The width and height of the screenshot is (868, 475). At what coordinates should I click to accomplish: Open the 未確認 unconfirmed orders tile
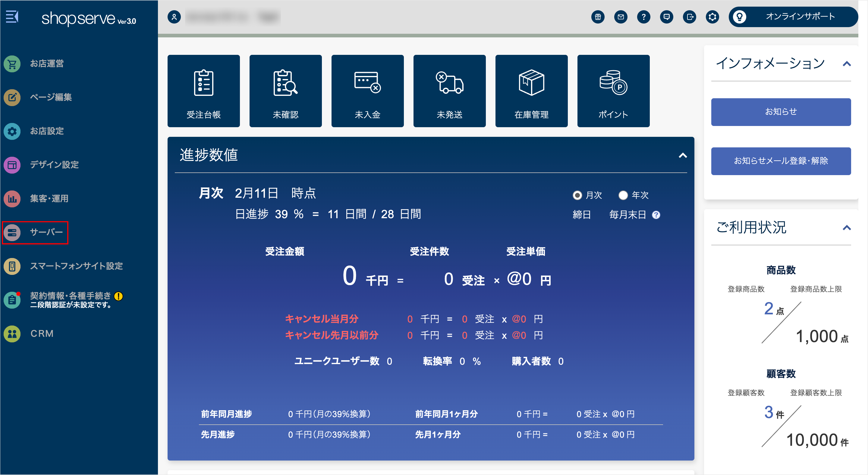pos(285,91)
